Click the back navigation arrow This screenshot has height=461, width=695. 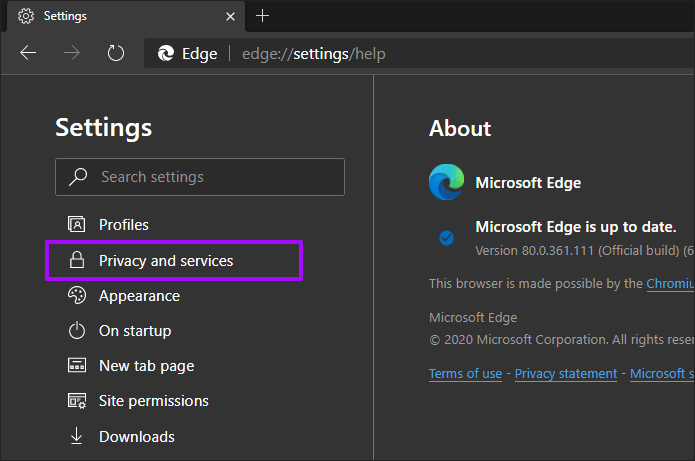[x=28, y=53]
